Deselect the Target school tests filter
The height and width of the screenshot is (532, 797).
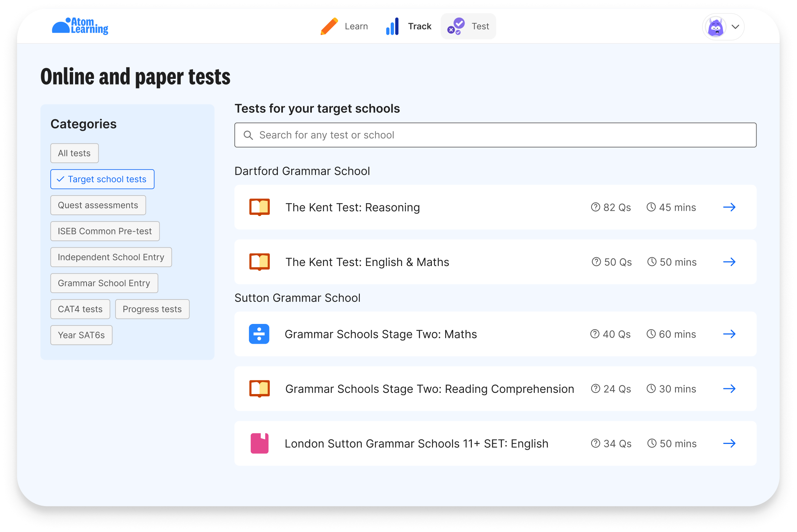coord(102,179)
